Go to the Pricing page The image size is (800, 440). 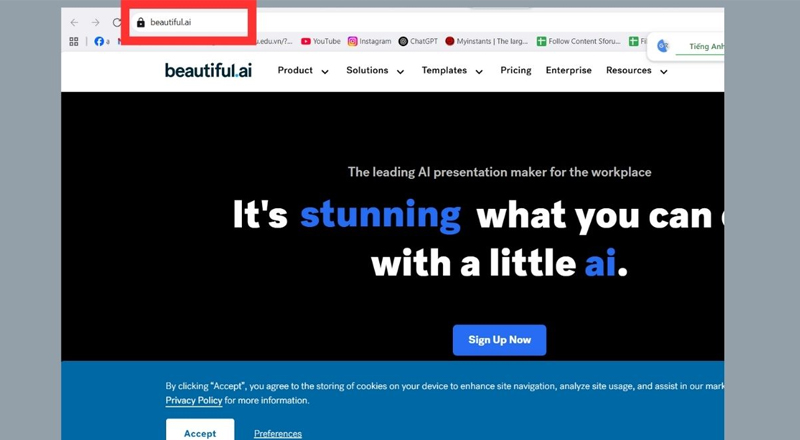click(516, 70)
